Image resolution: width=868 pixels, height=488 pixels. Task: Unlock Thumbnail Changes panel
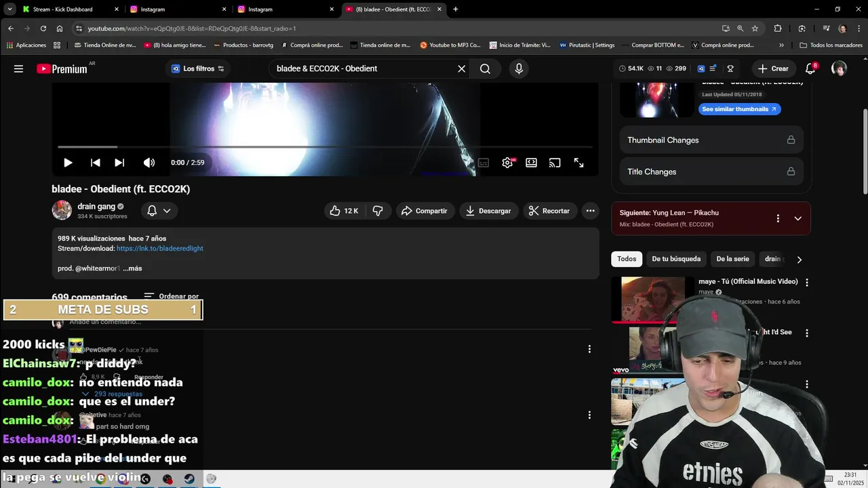(x=711, y=140)
